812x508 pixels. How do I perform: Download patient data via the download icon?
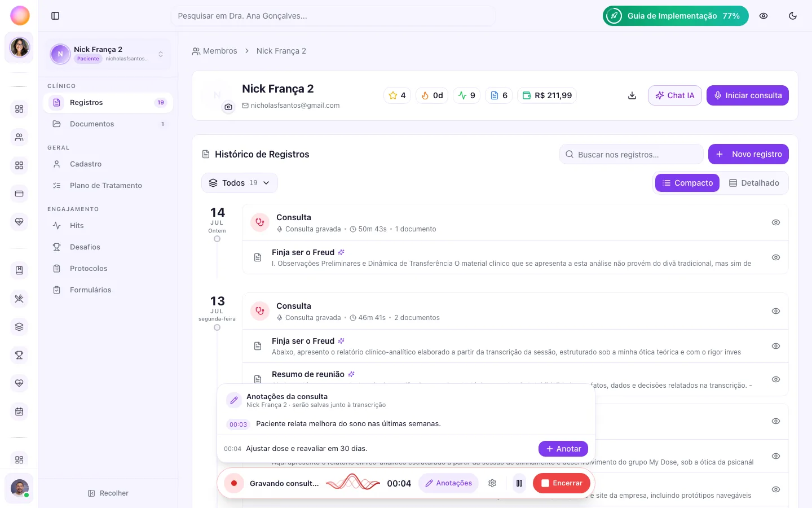coord(632,95)
